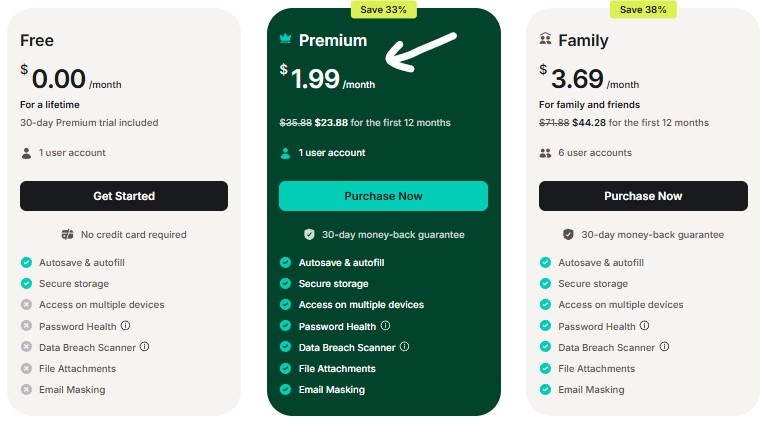Click the Family plan's File Attachments checkmark

545,369
